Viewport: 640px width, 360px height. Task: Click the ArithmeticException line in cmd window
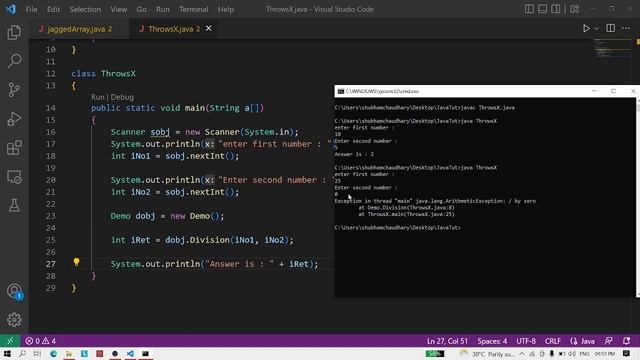pyautogui.click(x=435, y=201)
